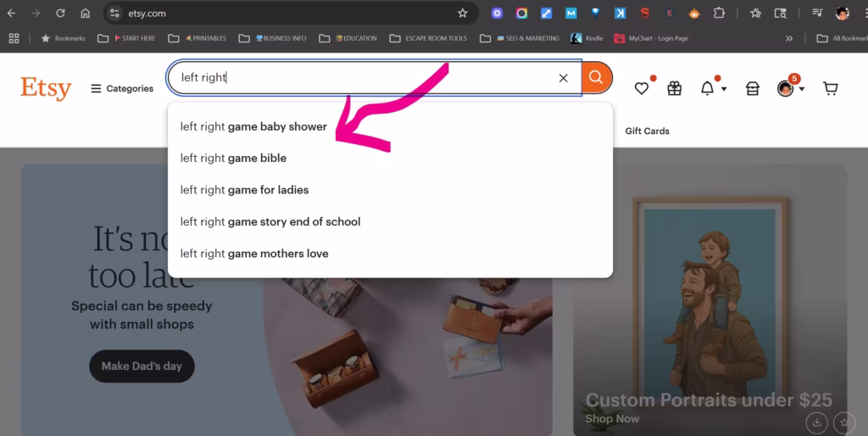
Task: Open the Gift Cards link
Action: pos(647,131)
